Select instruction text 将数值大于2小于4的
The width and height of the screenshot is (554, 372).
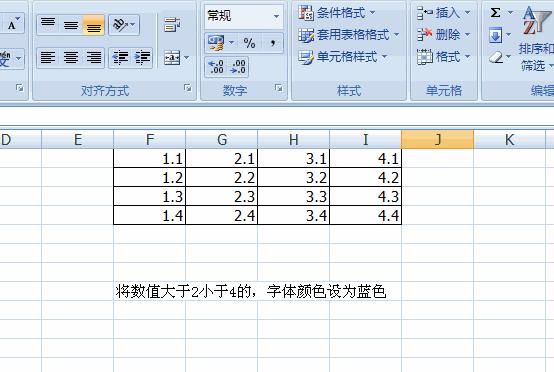coord(183,292)
